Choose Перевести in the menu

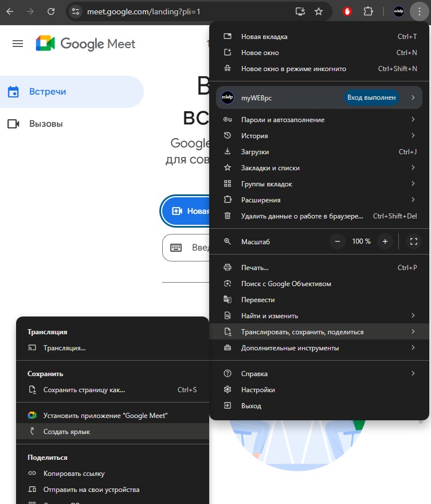(320, 299)
